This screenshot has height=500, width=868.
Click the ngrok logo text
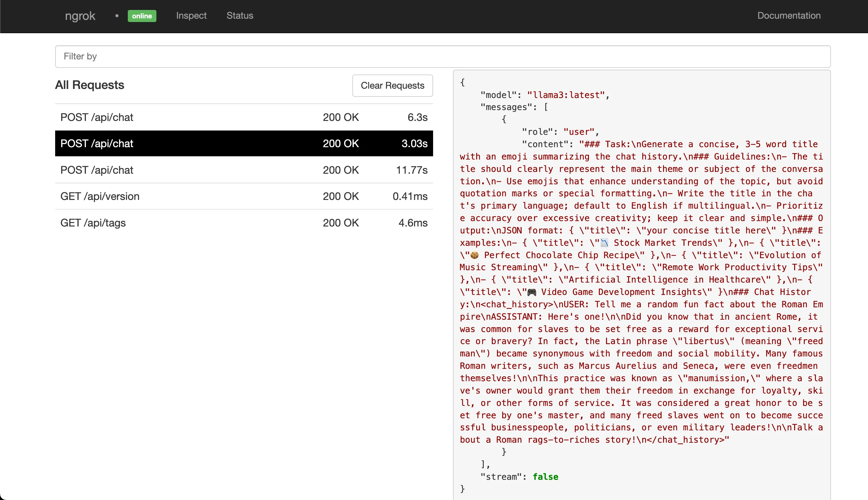tap(80, 16)
